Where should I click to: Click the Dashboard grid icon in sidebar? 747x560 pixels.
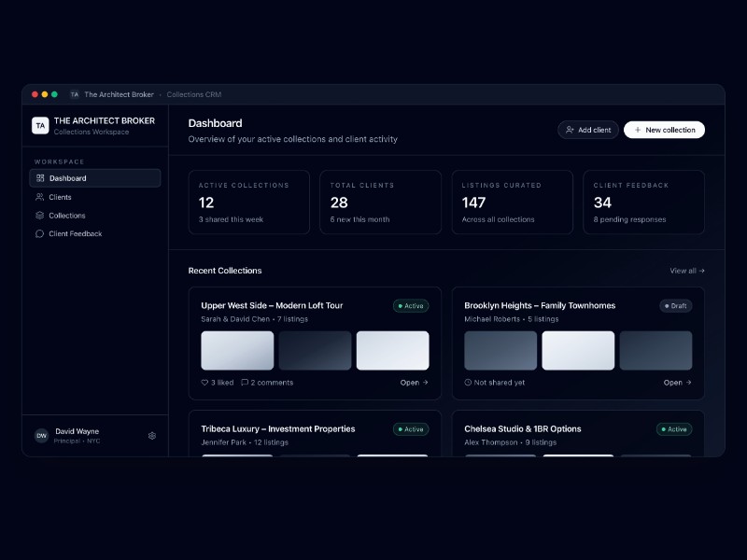40,178
